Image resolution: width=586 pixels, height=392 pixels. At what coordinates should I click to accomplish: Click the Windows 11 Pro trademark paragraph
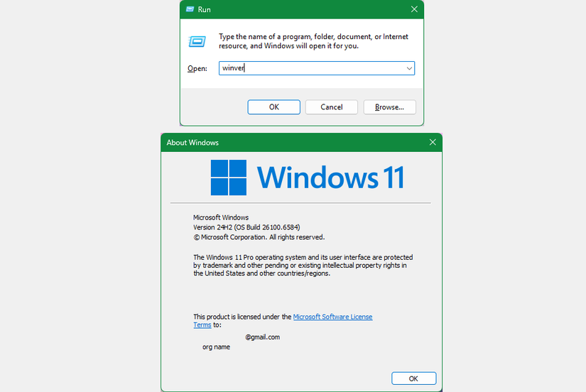click(x=303, y=266)
